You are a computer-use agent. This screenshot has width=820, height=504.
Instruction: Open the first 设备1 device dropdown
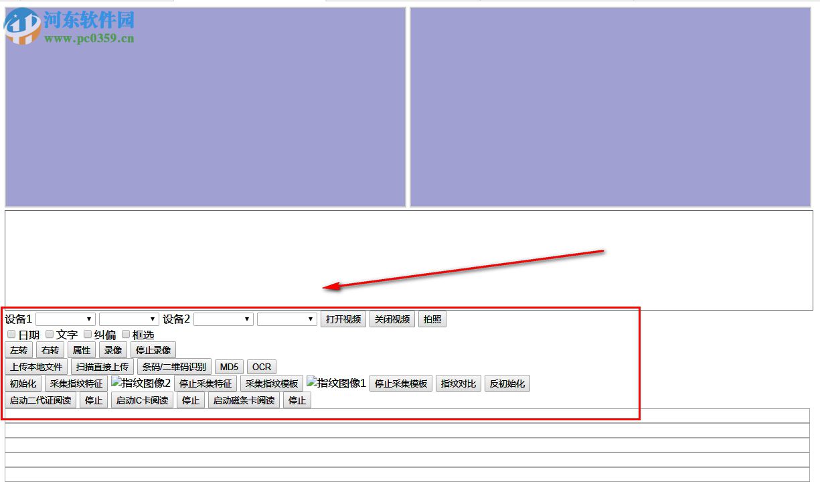point(66,319)
